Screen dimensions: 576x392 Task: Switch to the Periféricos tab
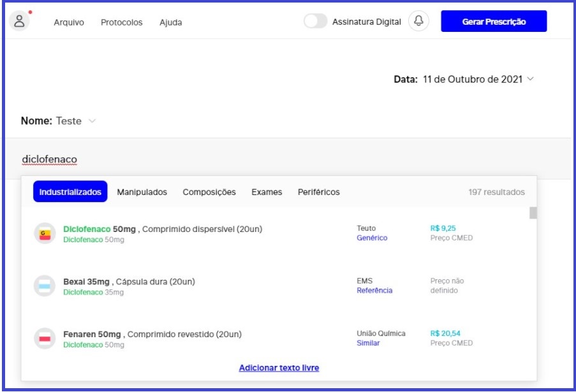[x=318, y=192]
